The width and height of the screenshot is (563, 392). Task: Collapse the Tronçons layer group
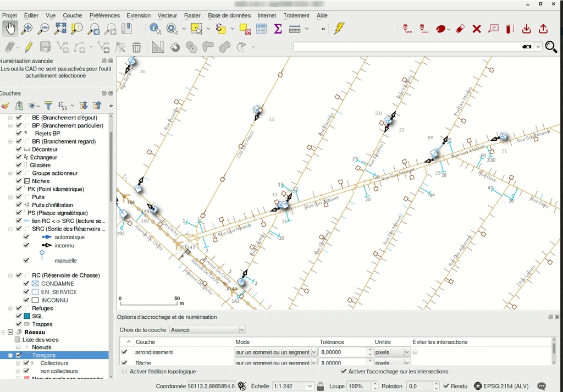10,356
